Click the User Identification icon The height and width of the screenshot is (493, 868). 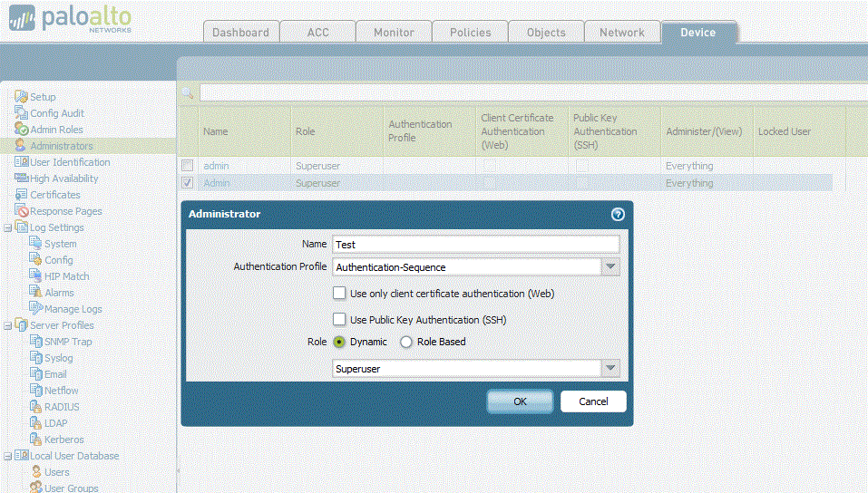click(x=21, y=161)
